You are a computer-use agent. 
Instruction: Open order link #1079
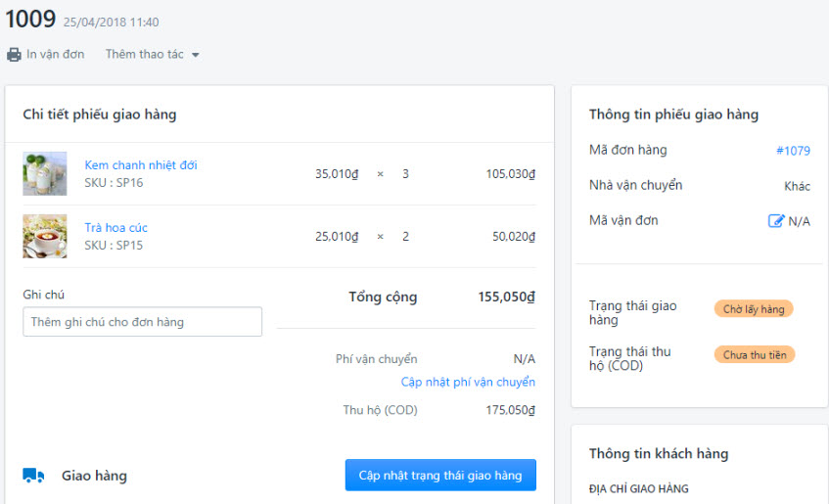793,151
